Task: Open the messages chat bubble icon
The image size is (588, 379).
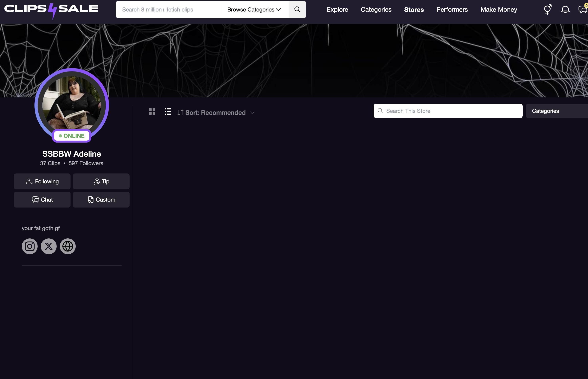Action: pos(583,10)
